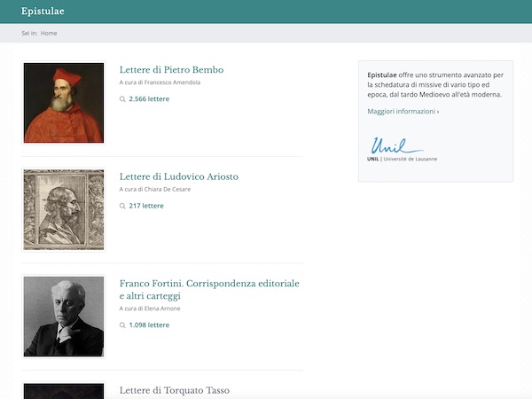532x399 pixels.
Task: Browse the 1.098 lettere link
Action: (149, 325)
